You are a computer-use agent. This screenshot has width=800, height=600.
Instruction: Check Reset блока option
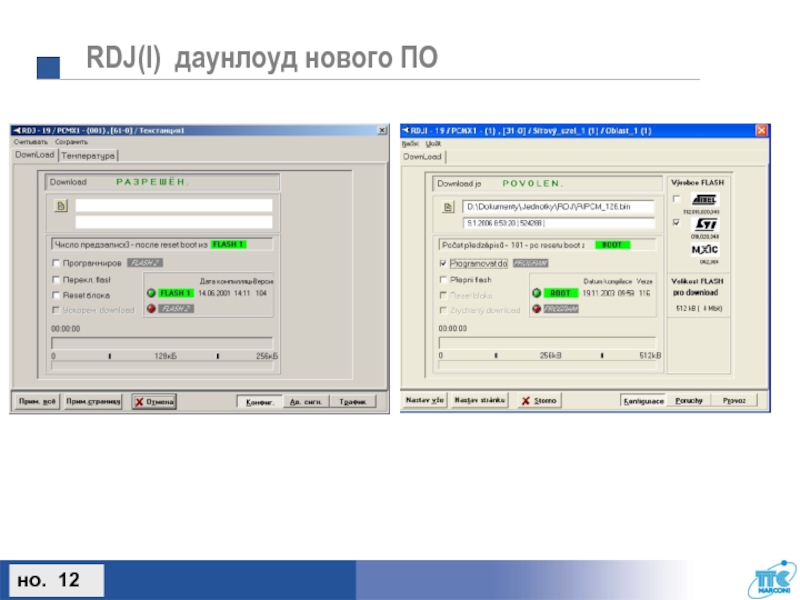tap(56, 295)
